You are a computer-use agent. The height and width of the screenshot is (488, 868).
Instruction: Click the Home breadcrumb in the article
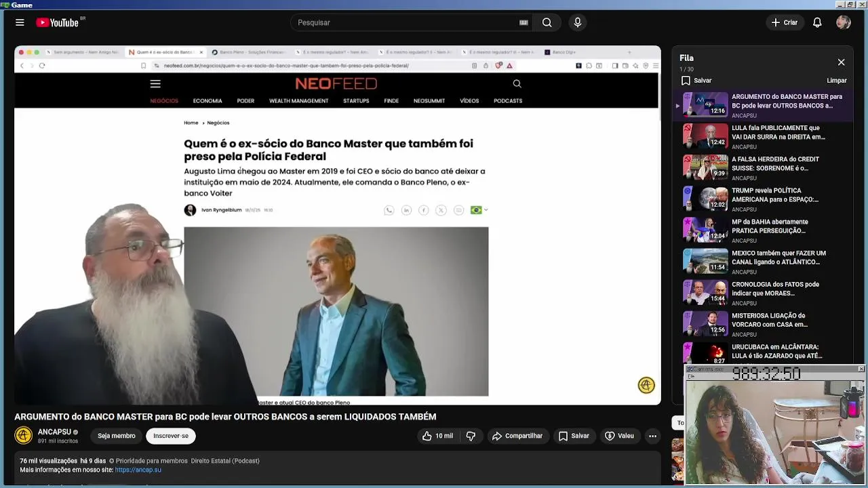pos(191,123)
